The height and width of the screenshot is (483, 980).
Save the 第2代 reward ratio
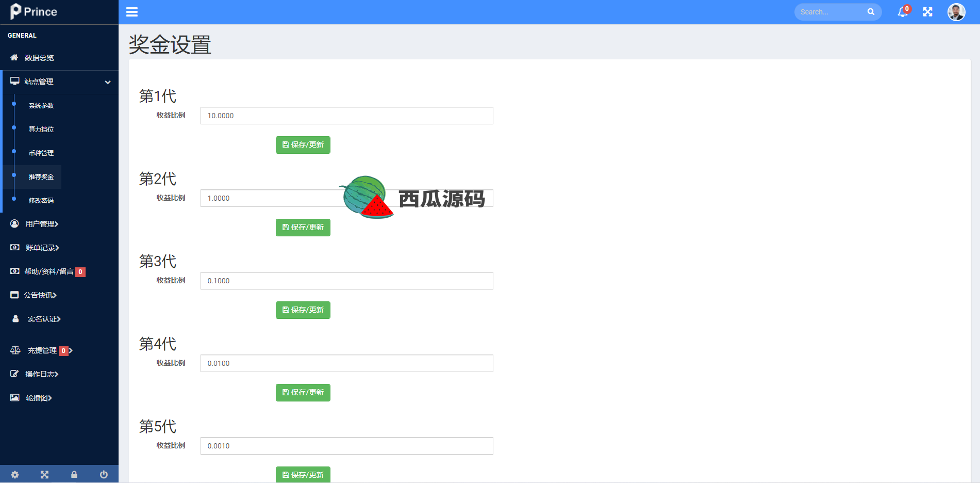point(303,228)
